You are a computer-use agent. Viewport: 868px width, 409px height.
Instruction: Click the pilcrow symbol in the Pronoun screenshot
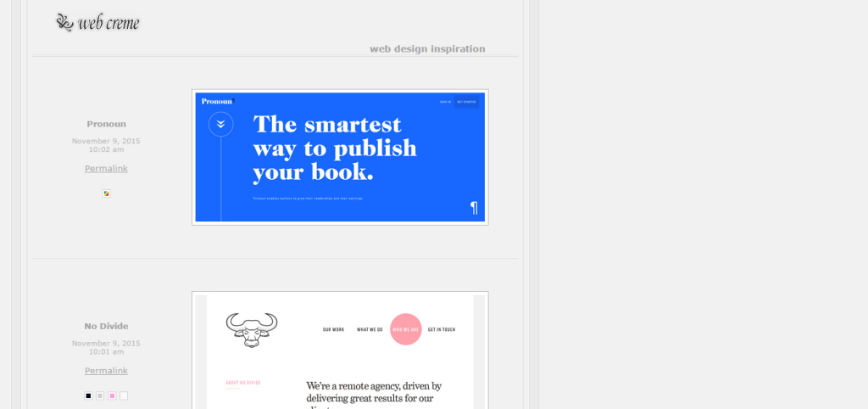coord(474,208)
